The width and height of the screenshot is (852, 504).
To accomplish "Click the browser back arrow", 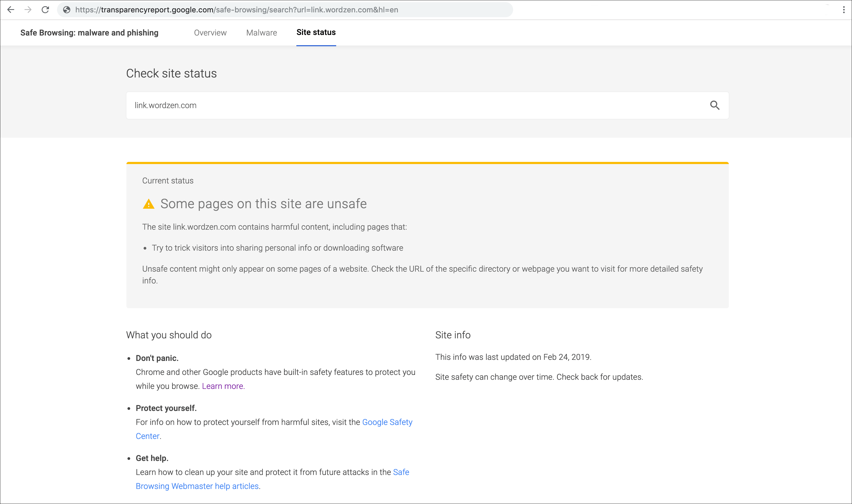I will [11, 10].
